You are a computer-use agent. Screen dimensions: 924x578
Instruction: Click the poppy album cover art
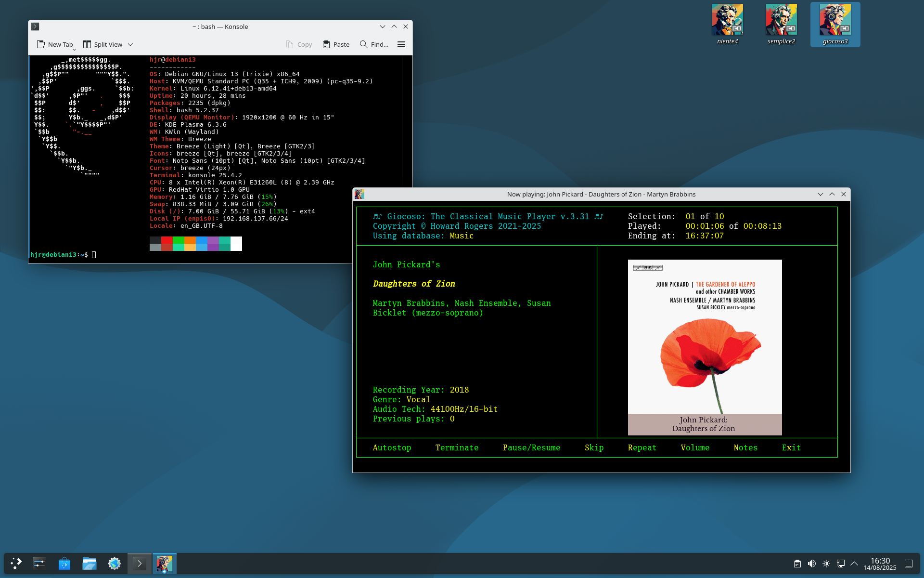point(705,347)
